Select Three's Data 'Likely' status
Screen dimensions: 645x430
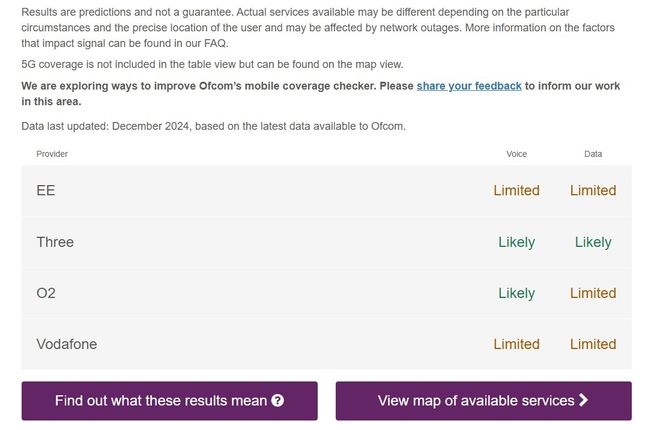(x=593, y=242)
